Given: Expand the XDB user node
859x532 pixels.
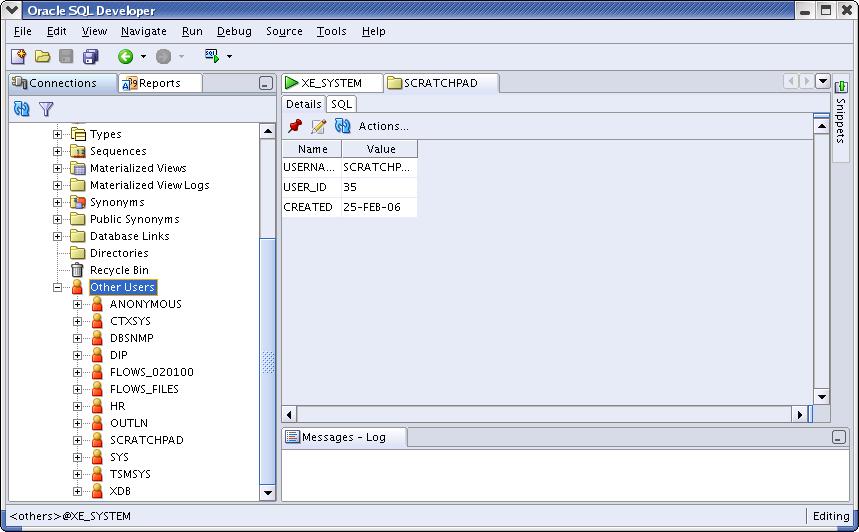Looking at the screenshot, I should 77,491.
